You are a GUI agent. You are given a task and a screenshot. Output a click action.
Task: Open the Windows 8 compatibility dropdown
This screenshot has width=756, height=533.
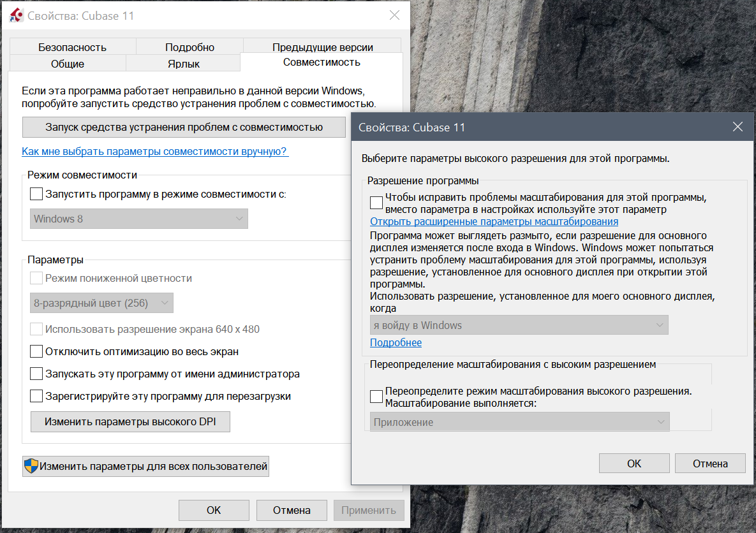(139, 219)
